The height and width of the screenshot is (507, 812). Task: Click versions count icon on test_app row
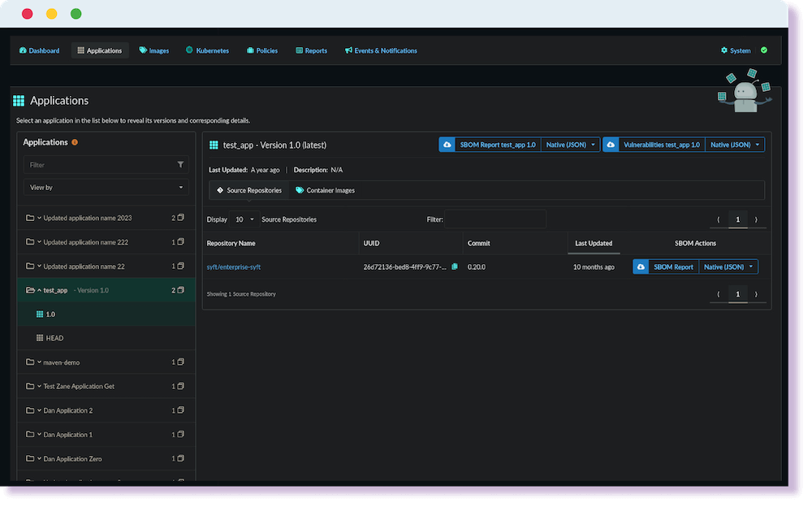point(181,290)
